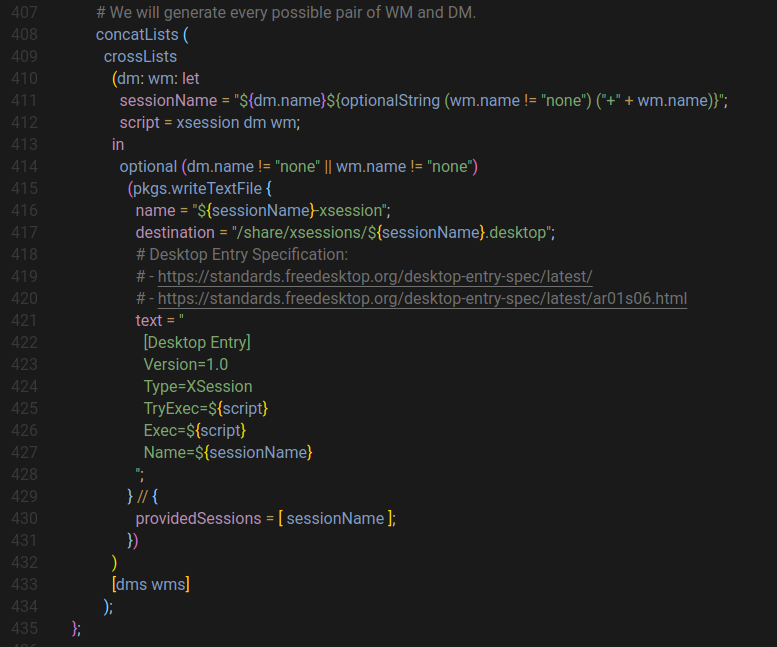Click the "in" keyword on line 413

tap(118, 145)
